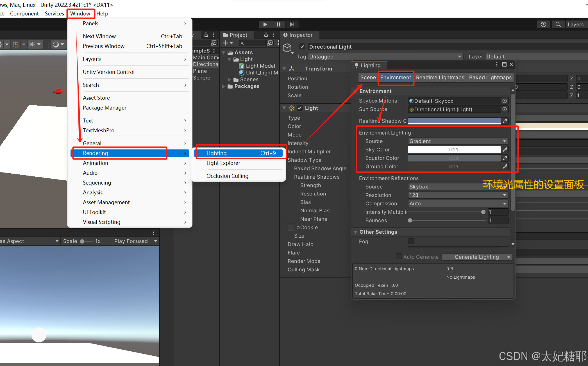Screen dimensions: 588x366
Task: Click the Sky Color eyedropper icon
Action: tap(505, 149)
